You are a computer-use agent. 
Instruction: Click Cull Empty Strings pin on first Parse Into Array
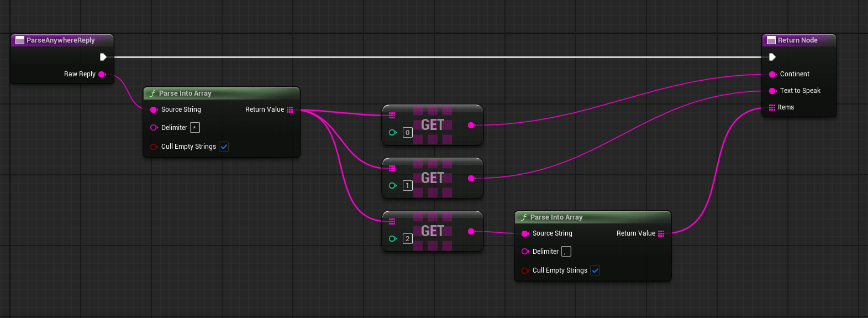point(154,147)
